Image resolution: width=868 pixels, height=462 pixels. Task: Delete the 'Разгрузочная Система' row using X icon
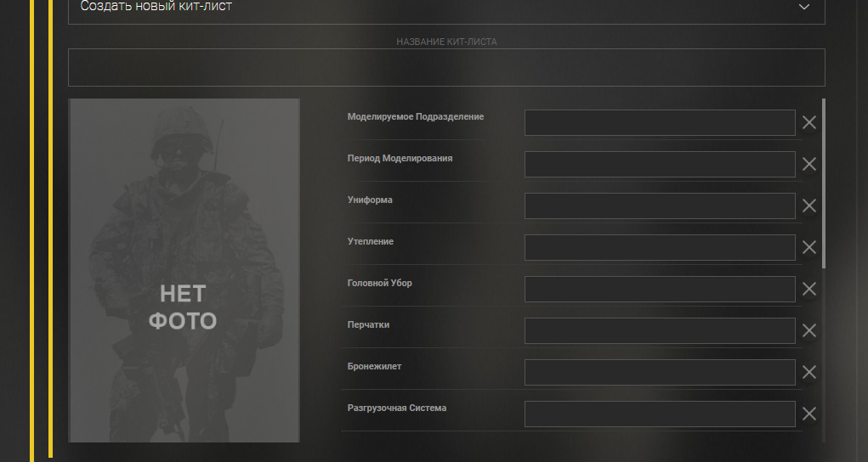[808, 414]
